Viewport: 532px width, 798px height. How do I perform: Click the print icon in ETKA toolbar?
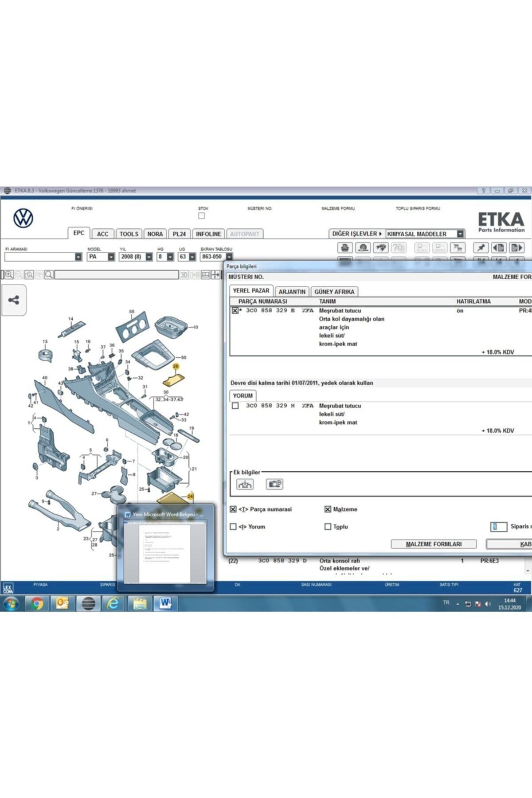pos(345,247)
